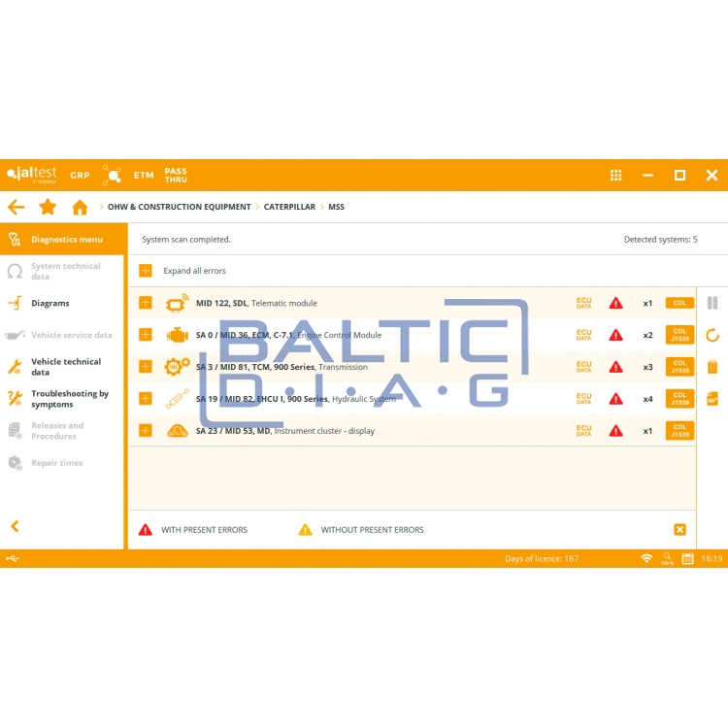Click USB connection status icon
This screenshot has width=728, height=728.
pos(13,558)
